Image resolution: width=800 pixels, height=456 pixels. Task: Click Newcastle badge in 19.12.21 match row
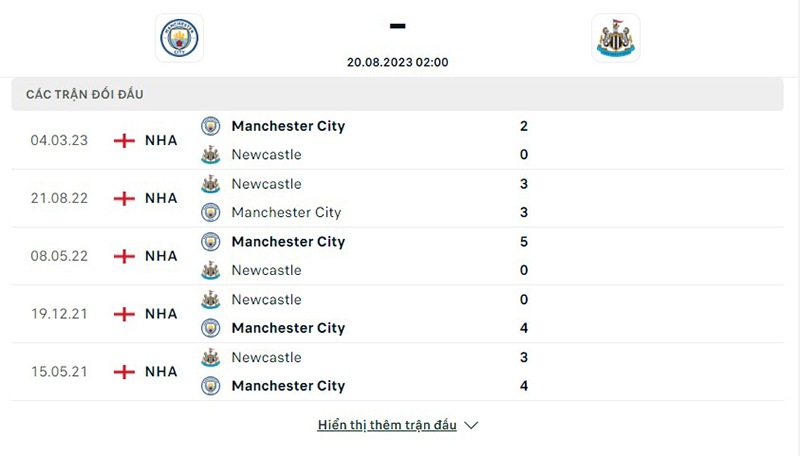(210, 299)
